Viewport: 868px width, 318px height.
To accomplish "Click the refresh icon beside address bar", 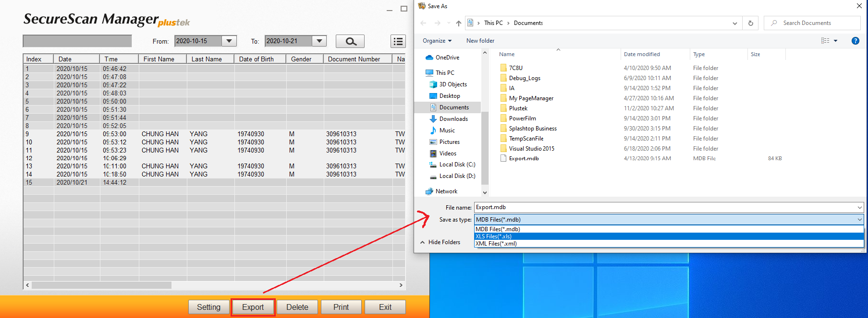I will point(750,23).
